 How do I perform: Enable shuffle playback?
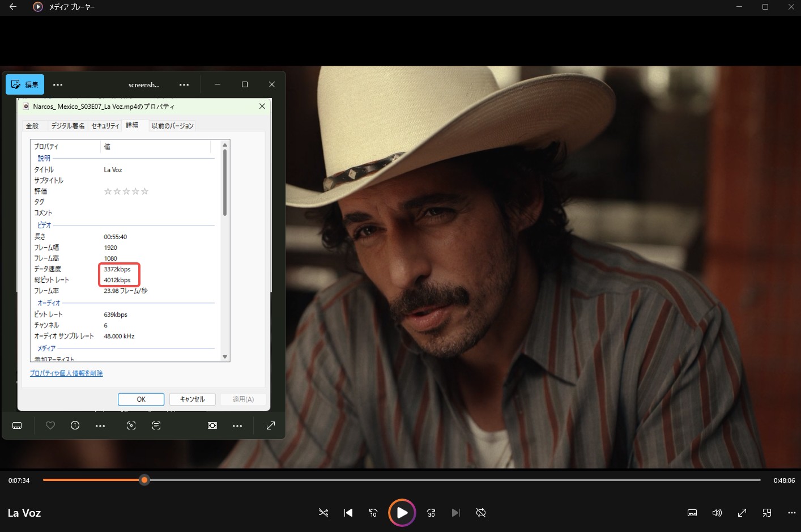323,513
